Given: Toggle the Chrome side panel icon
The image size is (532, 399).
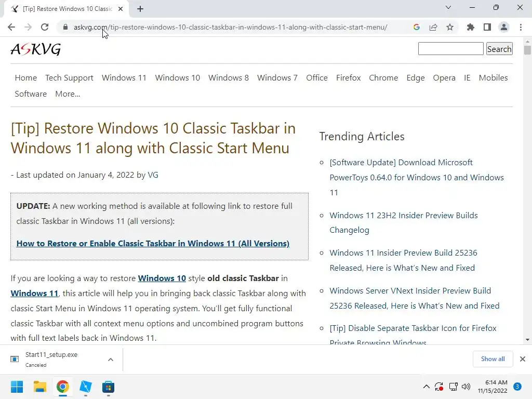Looking at the screenshot, I should [x=487, y=27].
